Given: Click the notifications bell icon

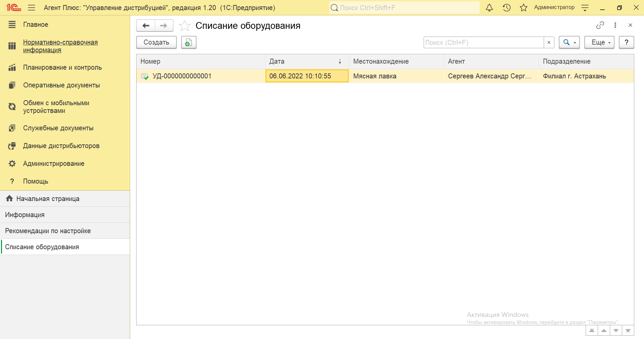Looking at the screenshot, I should pos(489,8).
